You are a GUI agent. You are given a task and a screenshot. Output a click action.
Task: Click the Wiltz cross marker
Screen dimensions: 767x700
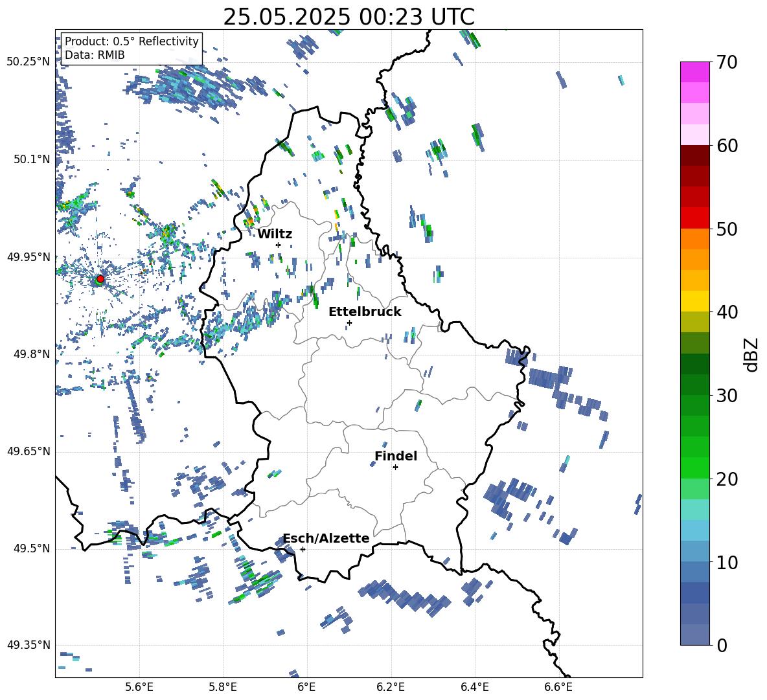point(279,245)
